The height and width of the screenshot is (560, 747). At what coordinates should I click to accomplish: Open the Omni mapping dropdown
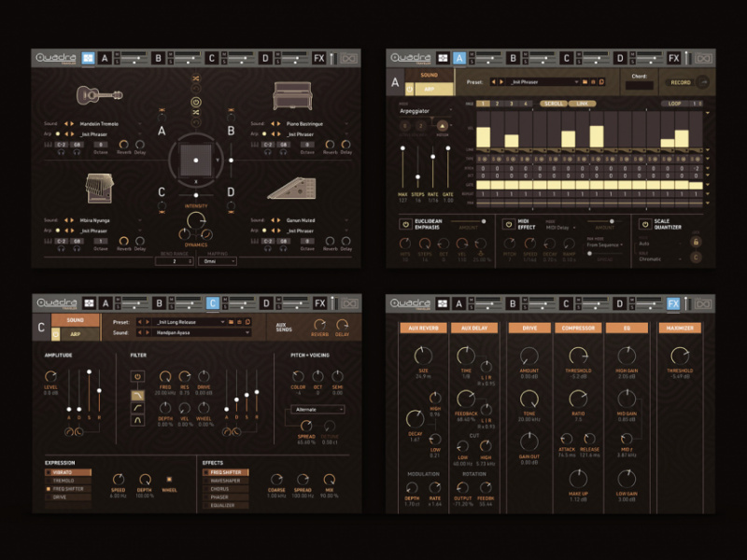point(216,261)
